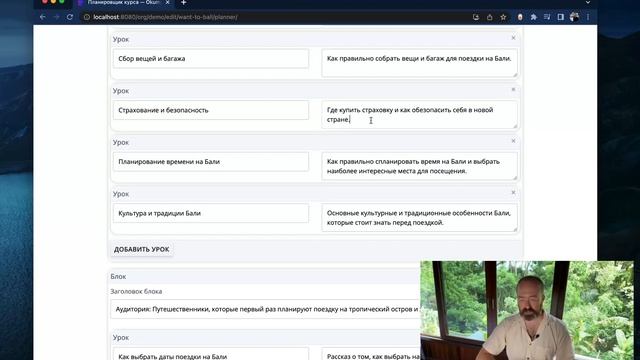Click description about planning time on Bali
The width and height of the screenshot is (640, 360).
point(419,166)
